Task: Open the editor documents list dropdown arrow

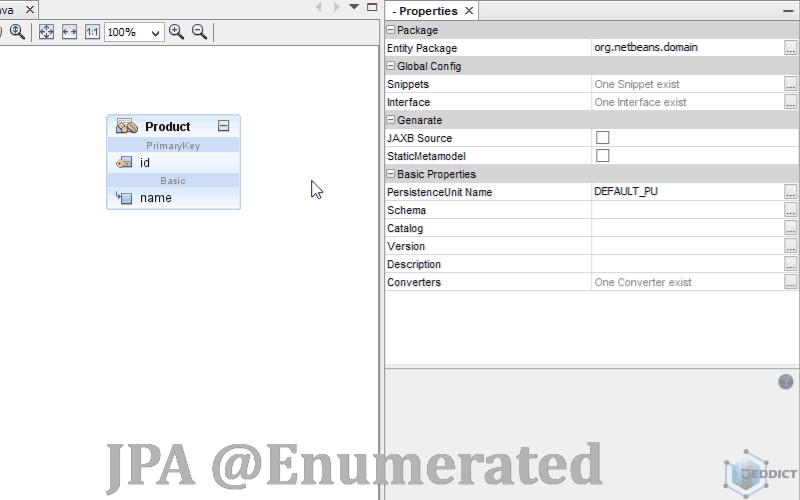Action: [354, 7]
